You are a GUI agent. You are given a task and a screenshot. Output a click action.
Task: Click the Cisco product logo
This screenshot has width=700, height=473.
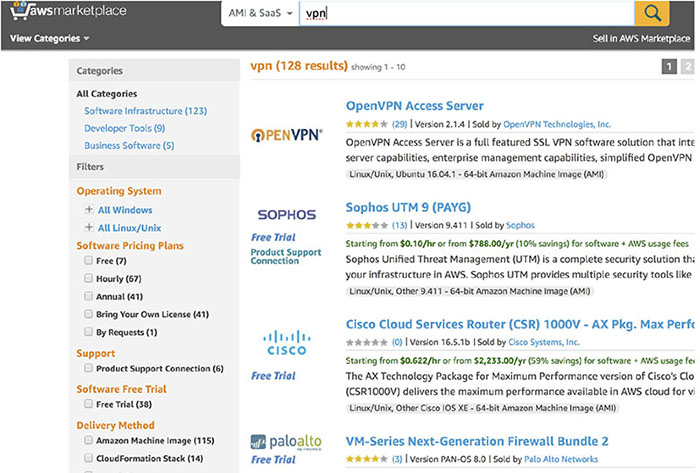pos(286,345)
